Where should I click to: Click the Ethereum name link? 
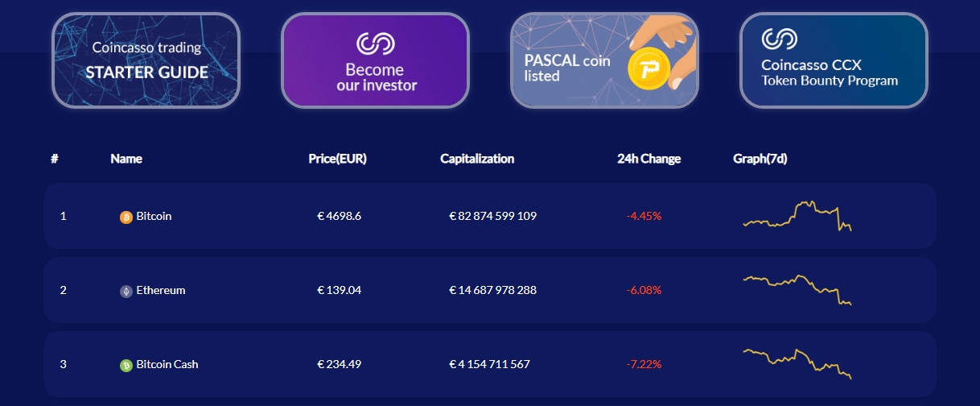(x=160, y=290)
